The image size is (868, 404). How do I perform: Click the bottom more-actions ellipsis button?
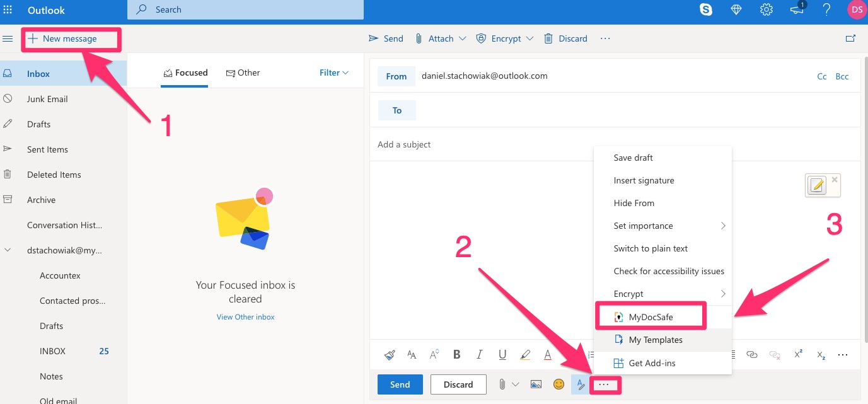[x=604, y=384]
